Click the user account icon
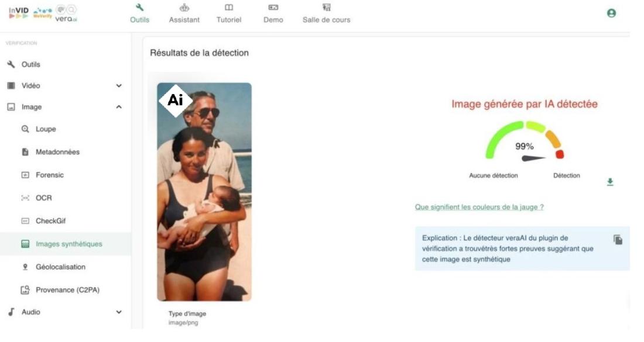This screenshot has height=342, width=644. (611, 13)
